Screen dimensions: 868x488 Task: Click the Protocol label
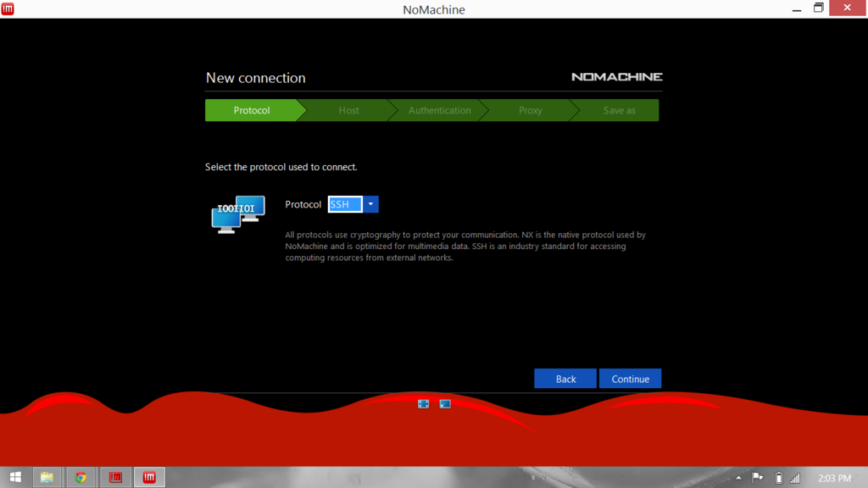click(303, 204)
